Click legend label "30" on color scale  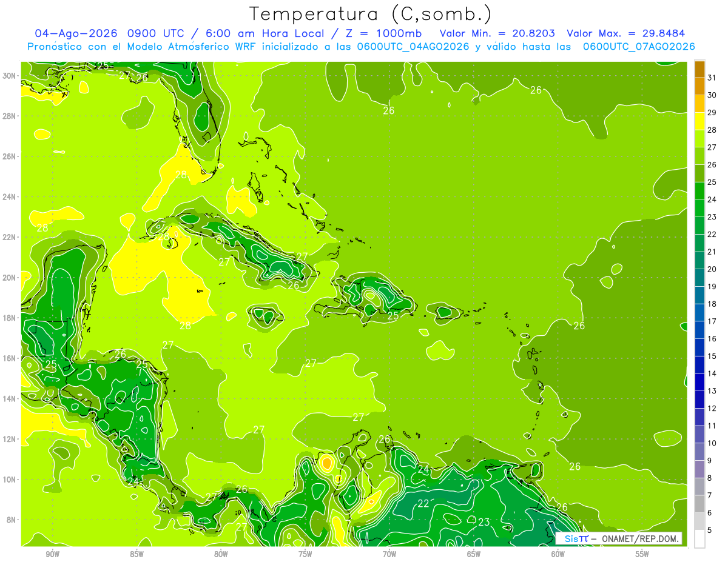[712, 95]
